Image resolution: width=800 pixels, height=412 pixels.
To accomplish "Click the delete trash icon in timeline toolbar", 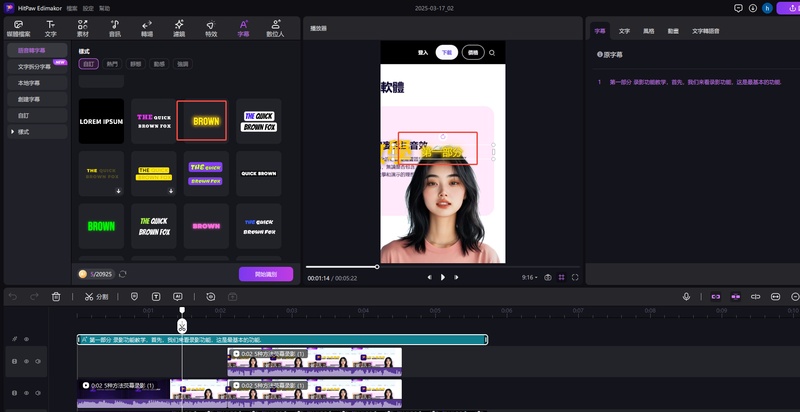I will pos(56,296).
